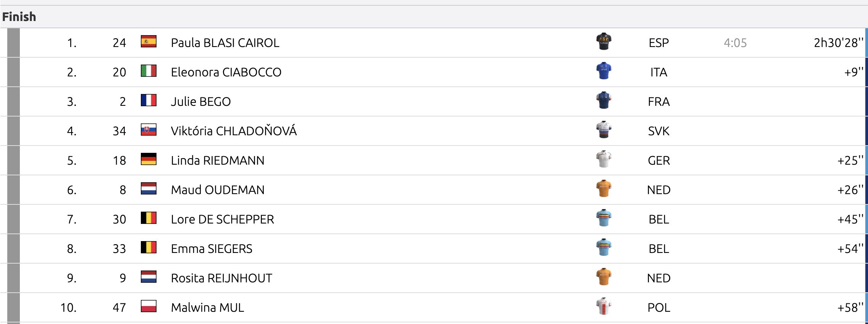This screenshot has width=868, height=324.
Task: Click the Finish section header
Action: click(19, 17)
